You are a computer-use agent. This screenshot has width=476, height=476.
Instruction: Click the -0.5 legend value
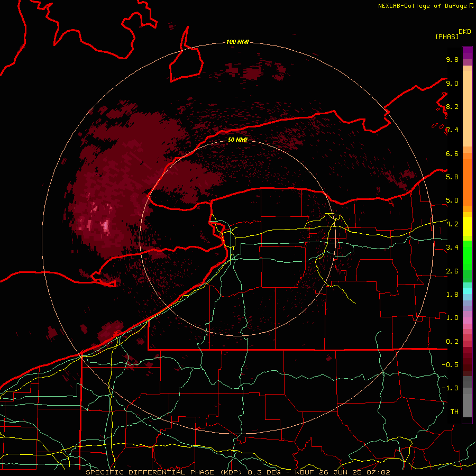point(450,365)
